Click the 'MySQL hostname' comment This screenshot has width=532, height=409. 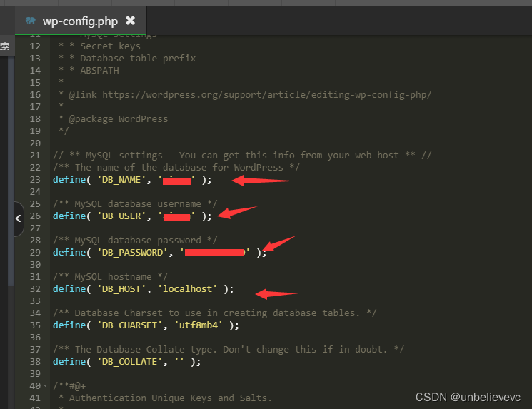click(x=110, y=276)
